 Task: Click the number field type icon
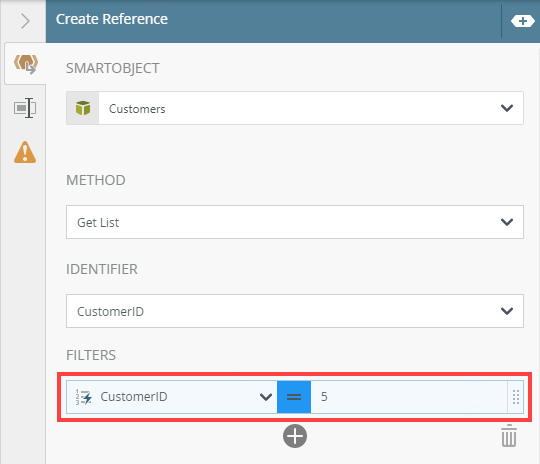pos(84,397)
